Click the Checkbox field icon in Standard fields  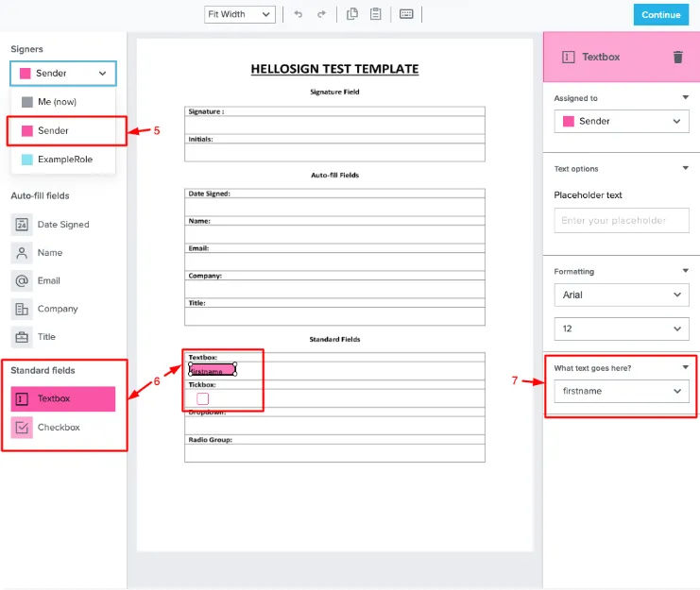pos(22,428)
